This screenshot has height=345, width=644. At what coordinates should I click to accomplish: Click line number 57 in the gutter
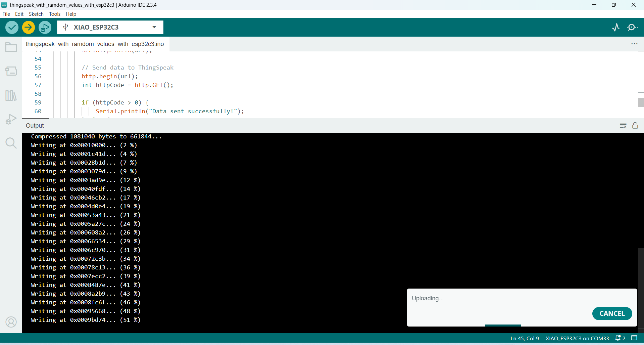(38, 85)
